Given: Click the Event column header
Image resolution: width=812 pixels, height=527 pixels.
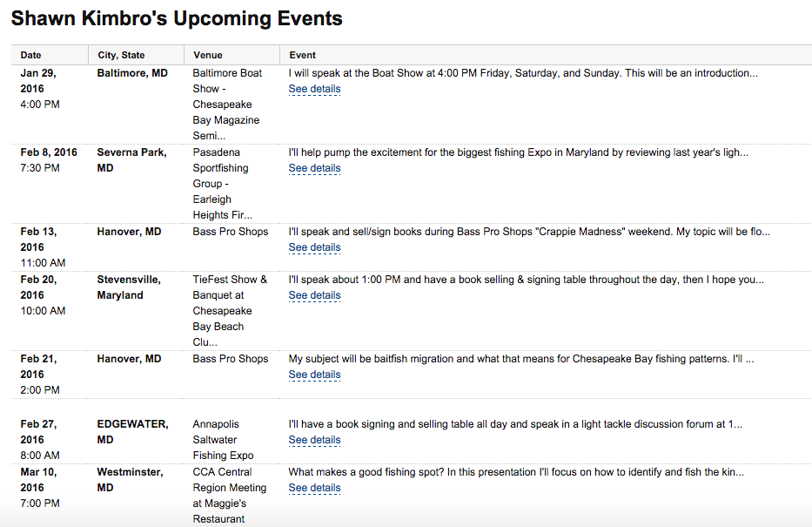Looking at the screenshot, I should point(302,55).
